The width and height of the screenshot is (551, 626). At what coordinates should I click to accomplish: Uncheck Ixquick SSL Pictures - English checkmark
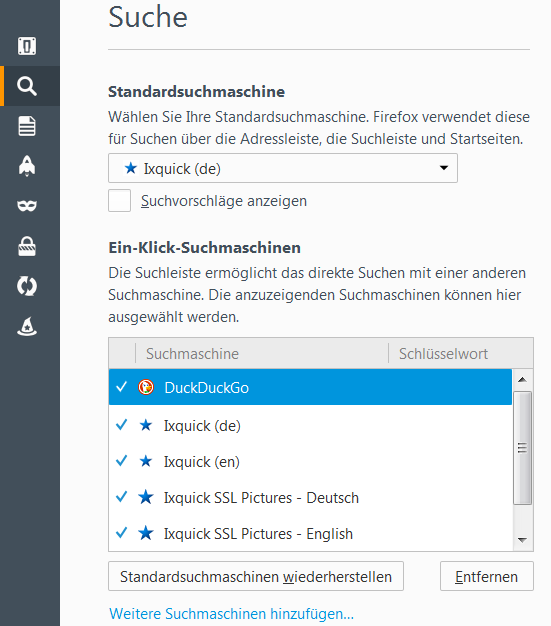(121, 533)
